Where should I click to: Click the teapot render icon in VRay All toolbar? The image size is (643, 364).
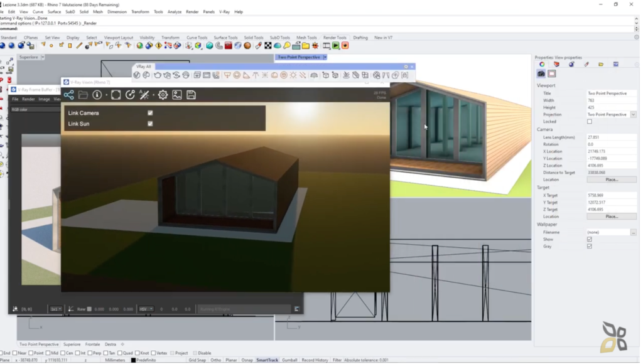(158, 75)
